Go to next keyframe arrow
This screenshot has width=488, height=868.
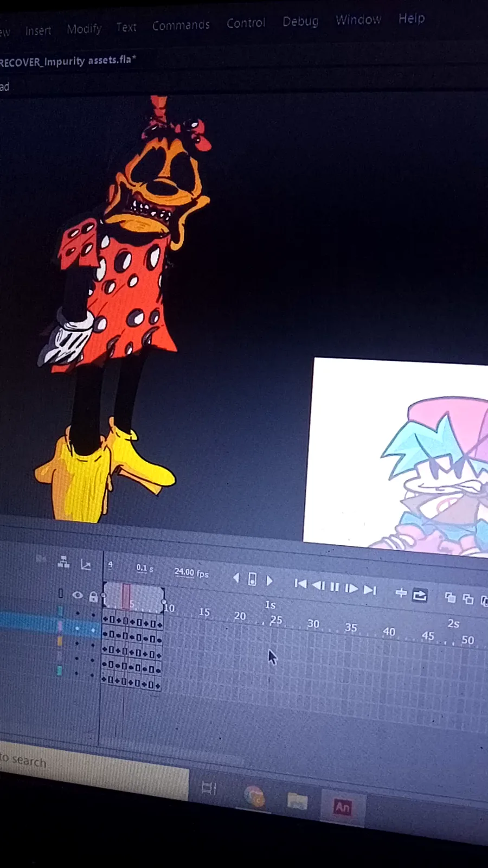coord(269,581)
